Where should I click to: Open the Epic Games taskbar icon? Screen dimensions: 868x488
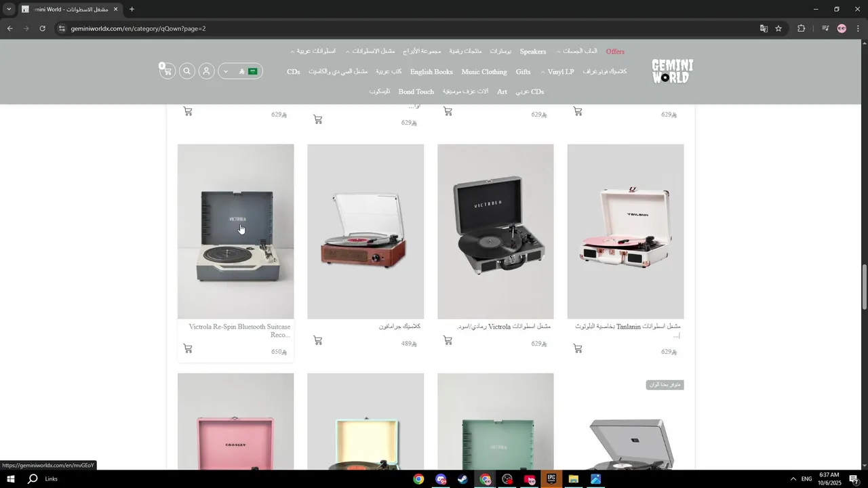(x=551, y=479)
